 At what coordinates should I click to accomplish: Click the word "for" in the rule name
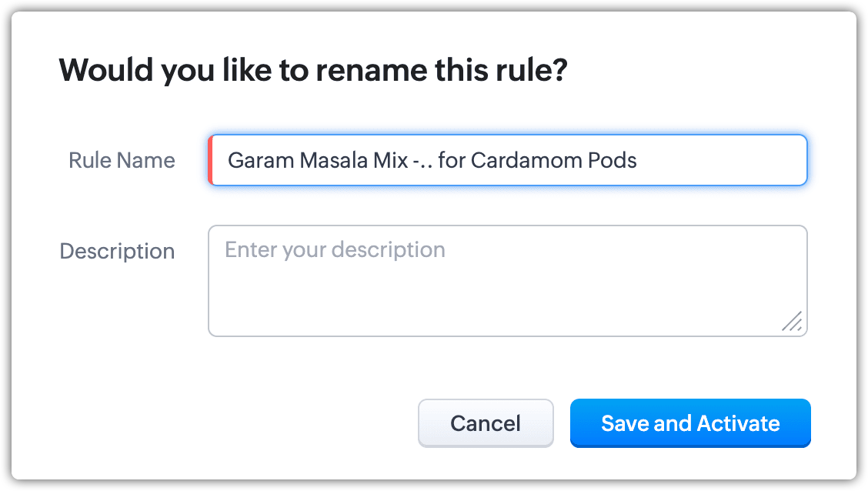click(x=451, y=161)
